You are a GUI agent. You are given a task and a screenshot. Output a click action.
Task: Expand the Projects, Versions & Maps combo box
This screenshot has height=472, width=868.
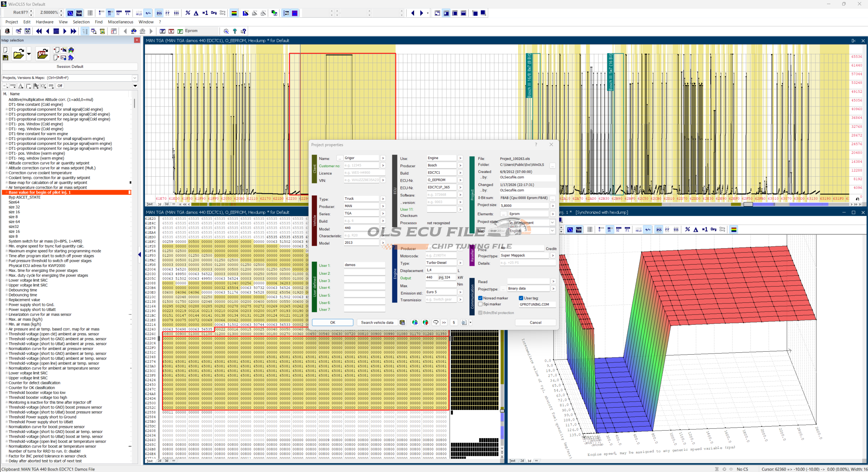pyautogui.click(x=135, y=78)
